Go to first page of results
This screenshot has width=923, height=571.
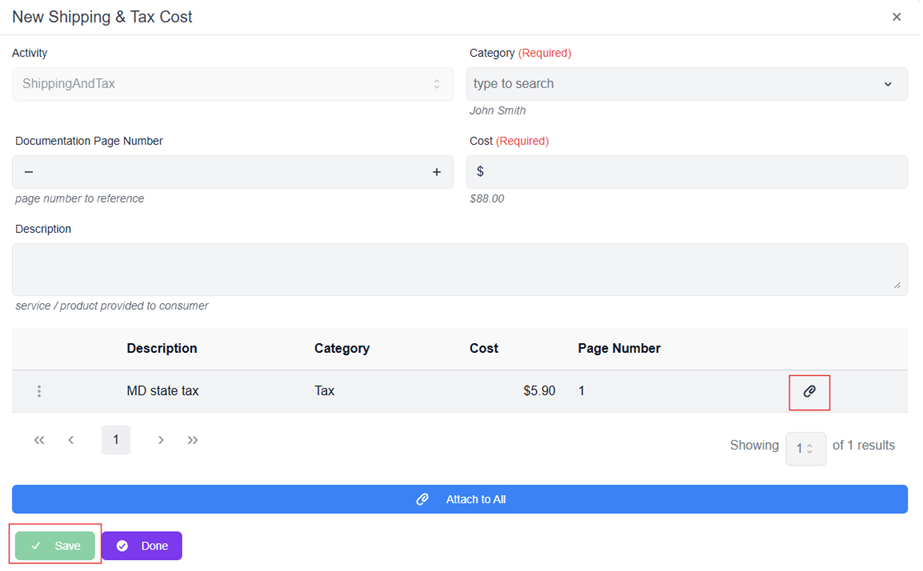point(39,440)
